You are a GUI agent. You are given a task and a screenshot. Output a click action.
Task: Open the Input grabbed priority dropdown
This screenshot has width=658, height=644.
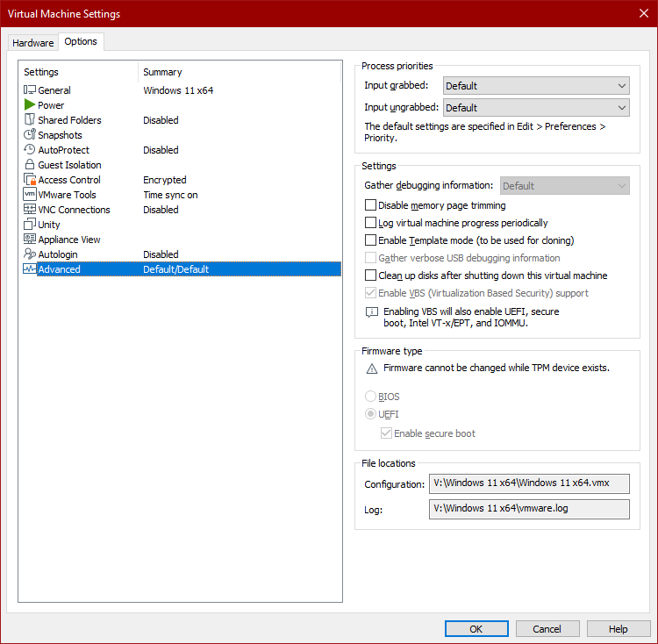(x=536, y=86)
